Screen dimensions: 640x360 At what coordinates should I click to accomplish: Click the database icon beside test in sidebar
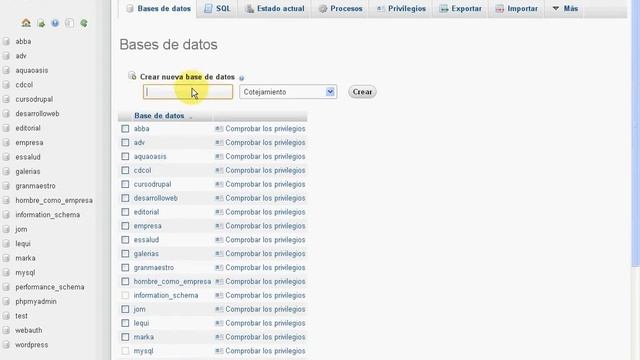6,316
